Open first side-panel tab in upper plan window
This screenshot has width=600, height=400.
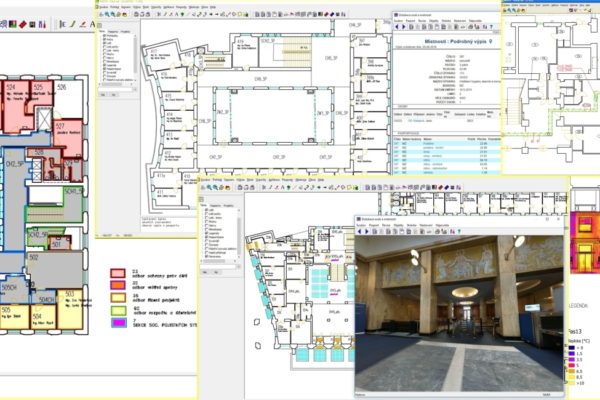(x=102, y=31)
